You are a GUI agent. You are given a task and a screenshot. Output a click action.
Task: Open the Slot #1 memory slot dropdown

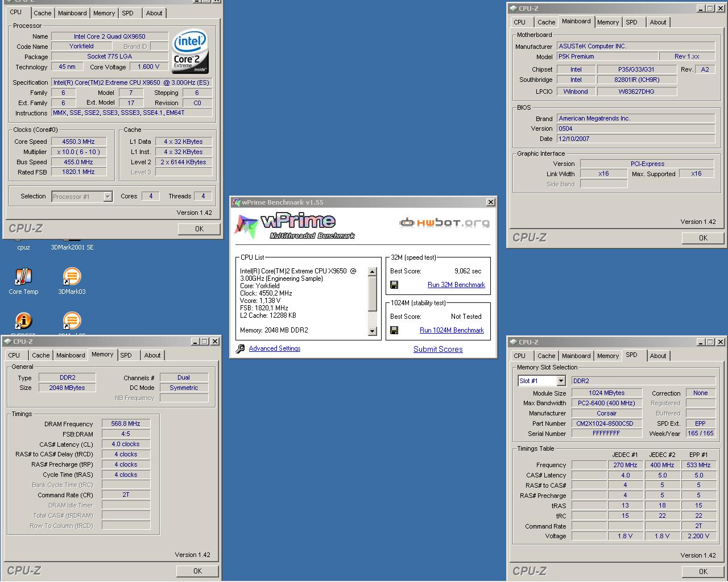[x=561, y=381]
